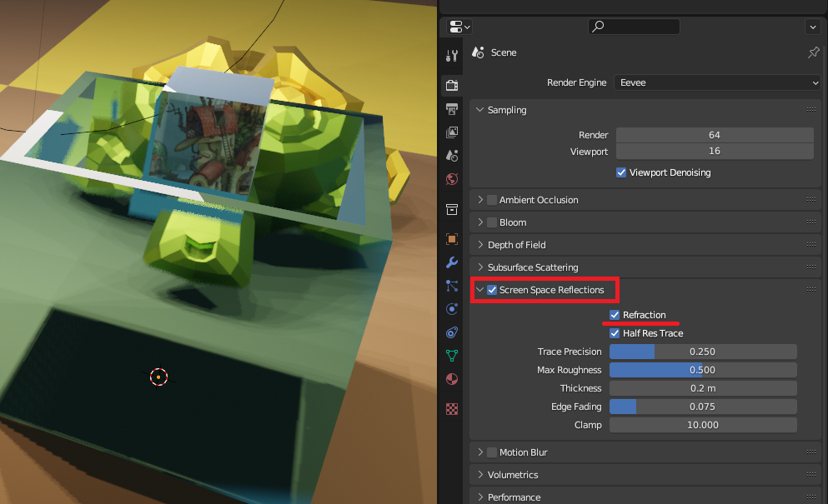Grab the Sampling panel drag handle
Image resolution: width=828 pixels, height=504 pixels.
click(811, 110)
